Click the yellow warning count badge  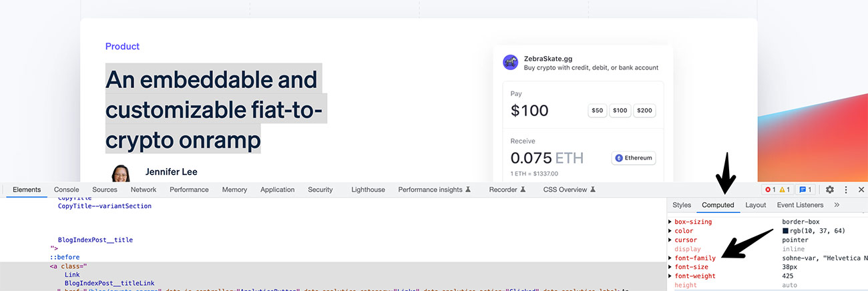(x=785, y=190)
